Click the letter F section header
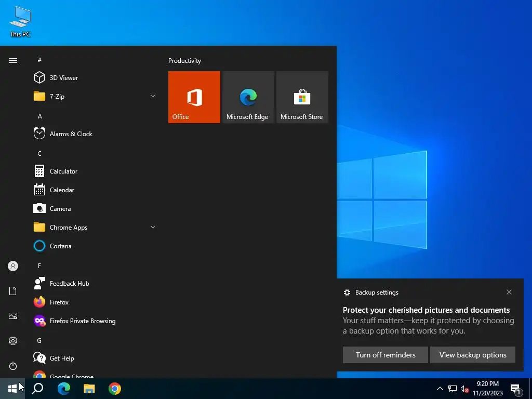The image size is (532, 399). tap(39, 265)
